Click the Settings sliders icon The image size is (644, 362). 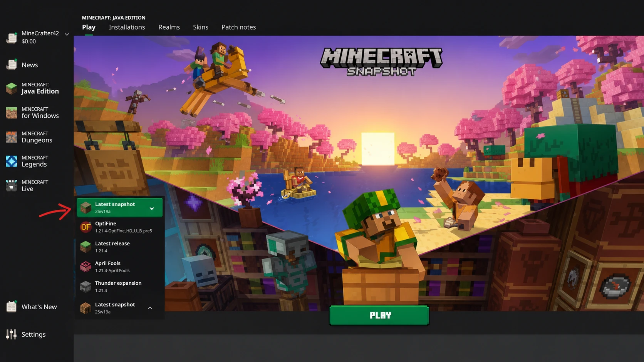pyautogui.click(x=12, y=334)
